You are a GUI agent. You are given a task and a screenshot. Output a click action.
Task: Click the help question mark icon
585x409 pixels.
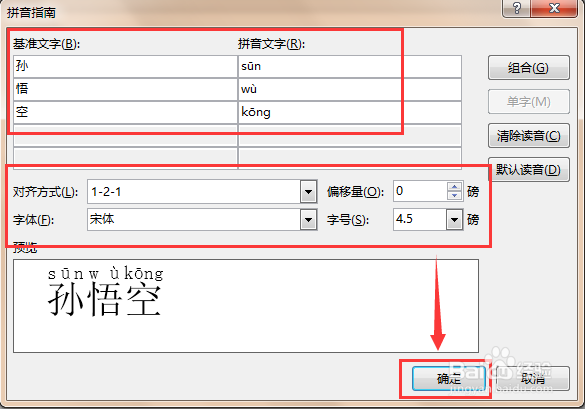(x=517, y=8)
